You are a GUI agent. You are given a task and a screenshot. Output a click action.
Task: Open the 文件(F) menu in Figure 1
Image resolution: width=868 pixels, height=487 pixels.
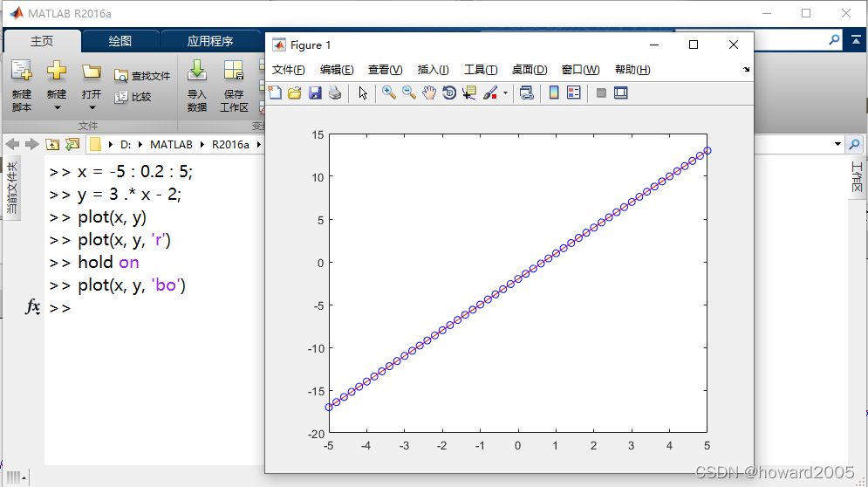(289, 70)
